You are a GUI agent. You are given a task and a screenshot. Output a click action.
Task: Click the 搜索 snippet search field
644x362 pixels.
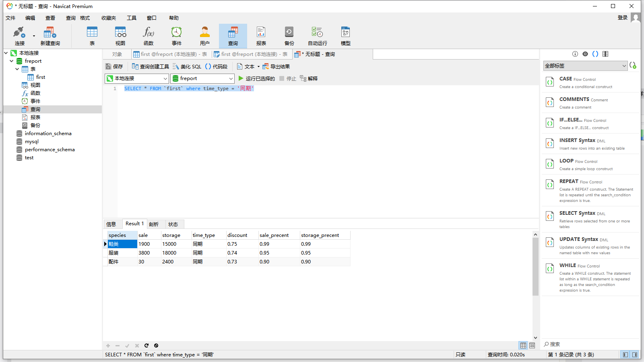click(x=590, y=344)
